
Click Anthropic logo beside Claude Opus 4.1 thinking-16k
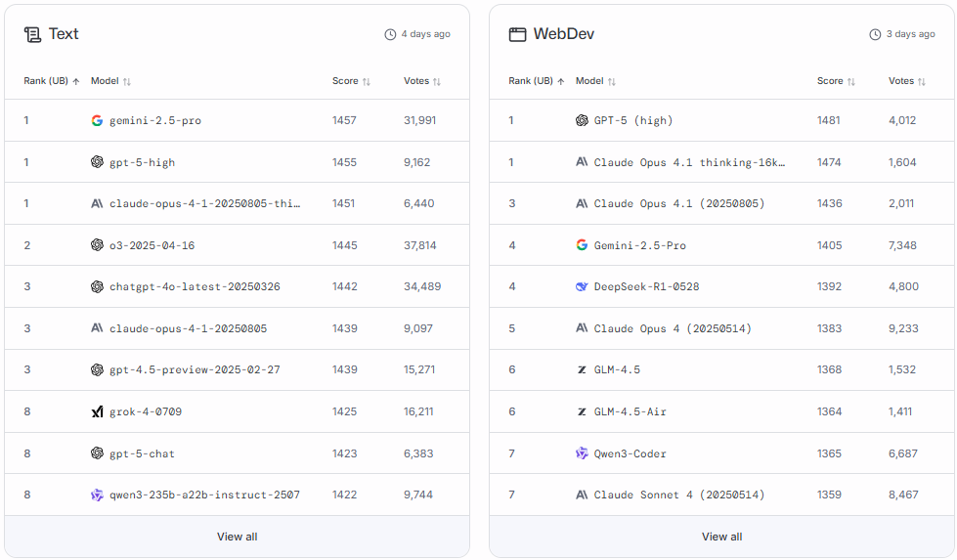582,161
